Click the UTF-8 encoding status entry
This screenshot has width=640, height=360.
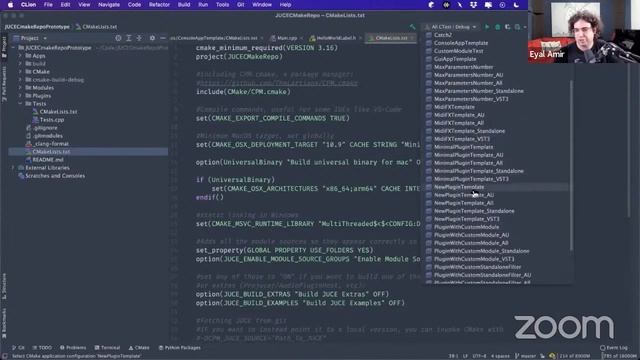(x=479, y=356)
